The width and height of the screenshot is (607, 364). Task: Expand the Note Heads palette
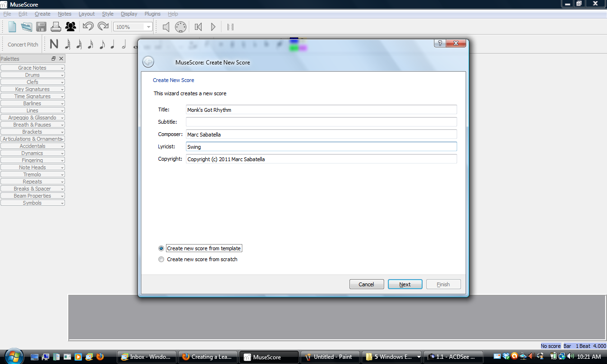[x=33, y=167]
